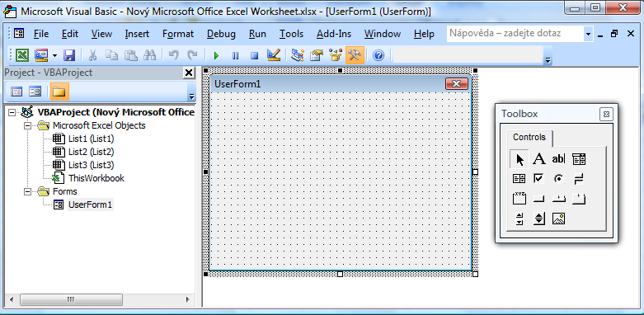This screenshot has height=315, width=644.
Task: Select the Image control tool
Action: click(558, 219)
